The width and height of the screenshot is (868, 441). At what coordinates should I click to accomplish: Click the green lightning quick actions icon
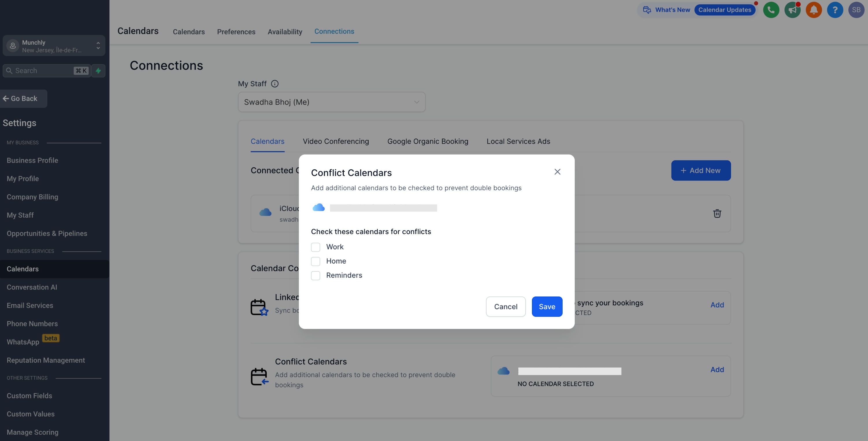(x=99, y=71)
